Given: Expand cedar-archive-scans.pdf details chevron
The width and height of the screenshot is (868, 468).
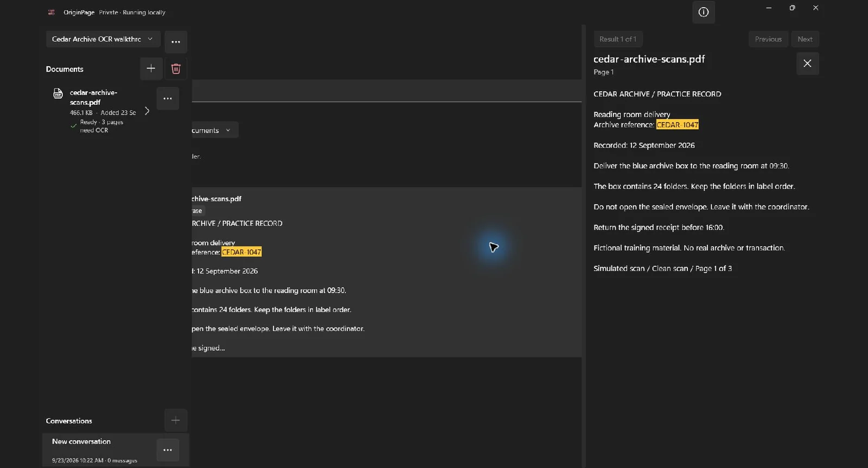Looking at the screenshot, I should [x=146, y=111].
